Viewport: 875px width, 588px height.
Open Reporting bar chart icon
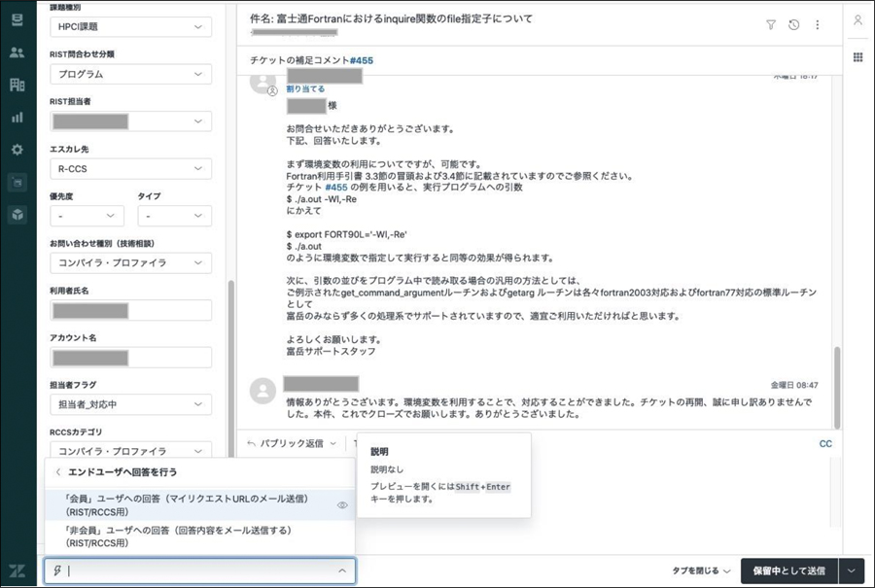pyautogui.click(x=17, y=118)
